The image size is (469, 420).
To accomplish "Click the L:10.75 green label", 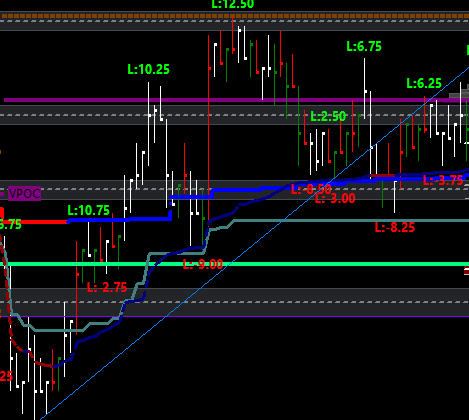I will (x=89, y=210).
